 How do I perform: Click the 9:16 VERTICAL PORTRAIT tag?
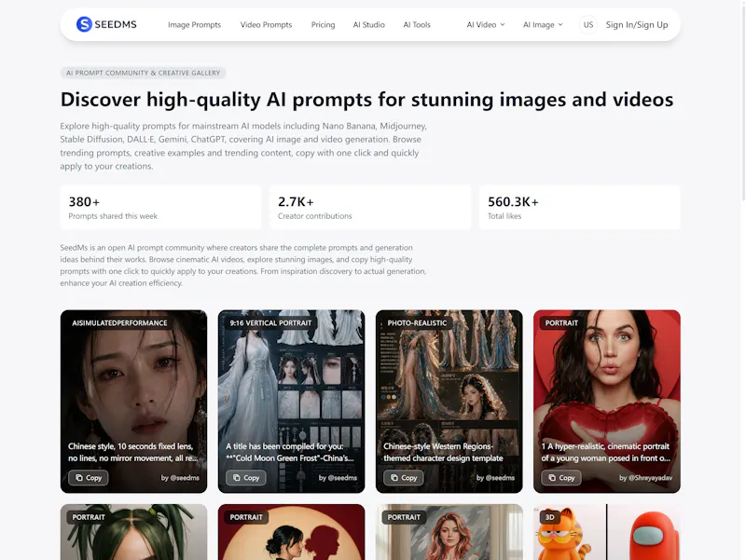coord(270,322)
